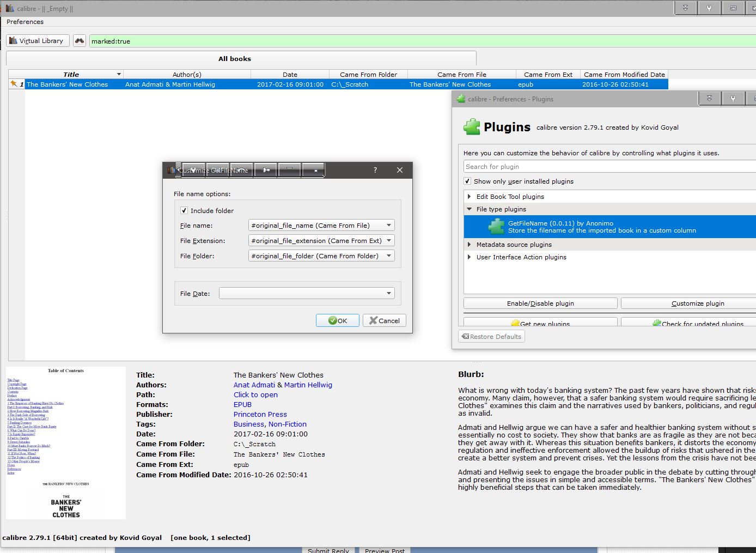Click the marked pin icon on book row 1

click(14, 84)
